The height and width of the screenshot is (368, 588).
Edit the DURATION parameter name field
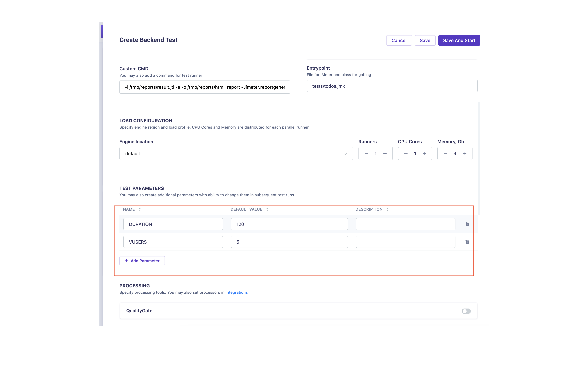point(173,224)
